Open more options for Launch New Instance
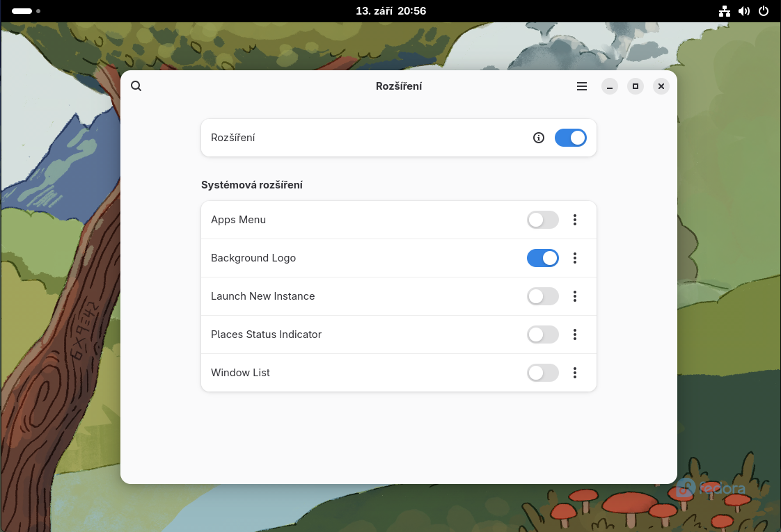 575,296
